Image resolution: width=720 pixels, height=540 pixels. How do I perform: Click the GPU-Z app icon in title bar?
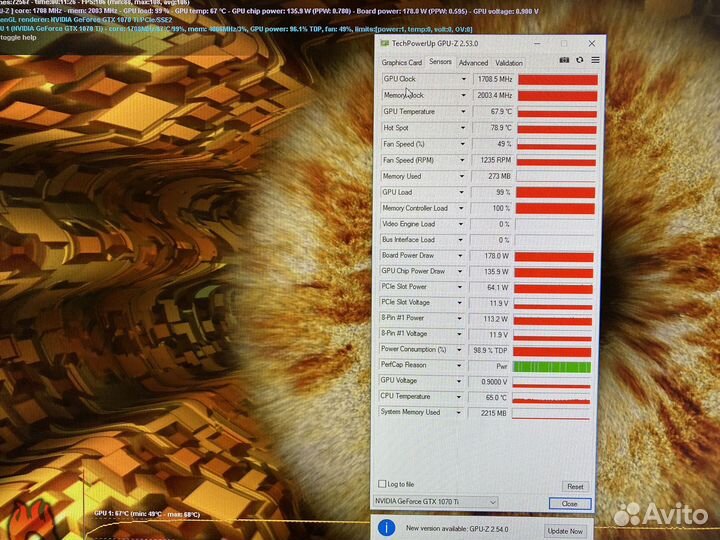(x=385, y=44)
